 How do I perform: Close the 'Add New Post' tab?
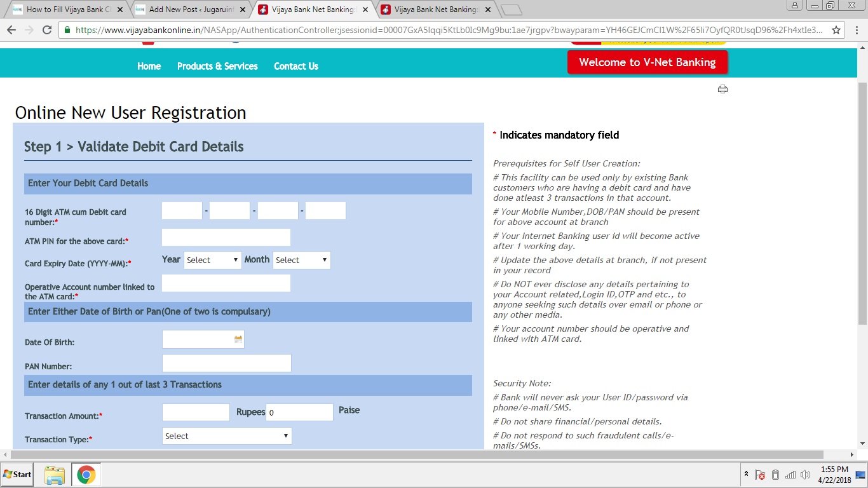(242, 10)
